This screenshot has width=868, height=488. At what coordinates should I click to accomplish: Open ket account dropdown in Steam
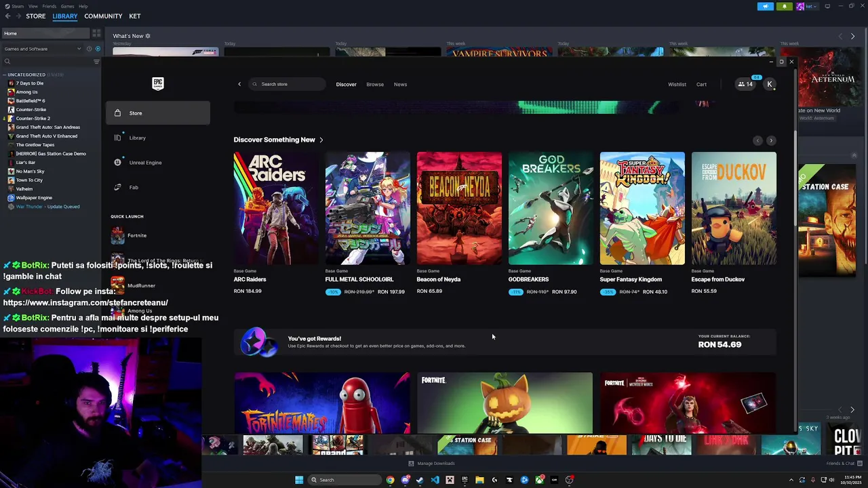click(x=808, y=6)
